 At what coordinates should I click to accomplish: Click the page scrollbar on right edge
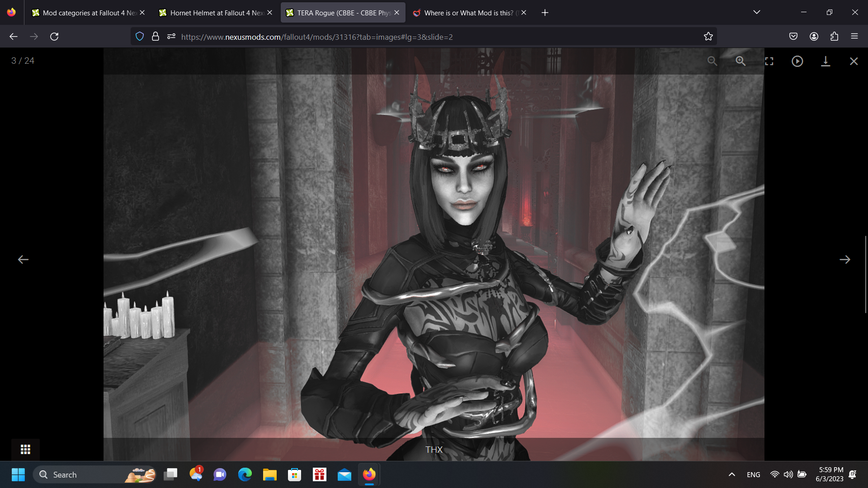pos(866,274)
